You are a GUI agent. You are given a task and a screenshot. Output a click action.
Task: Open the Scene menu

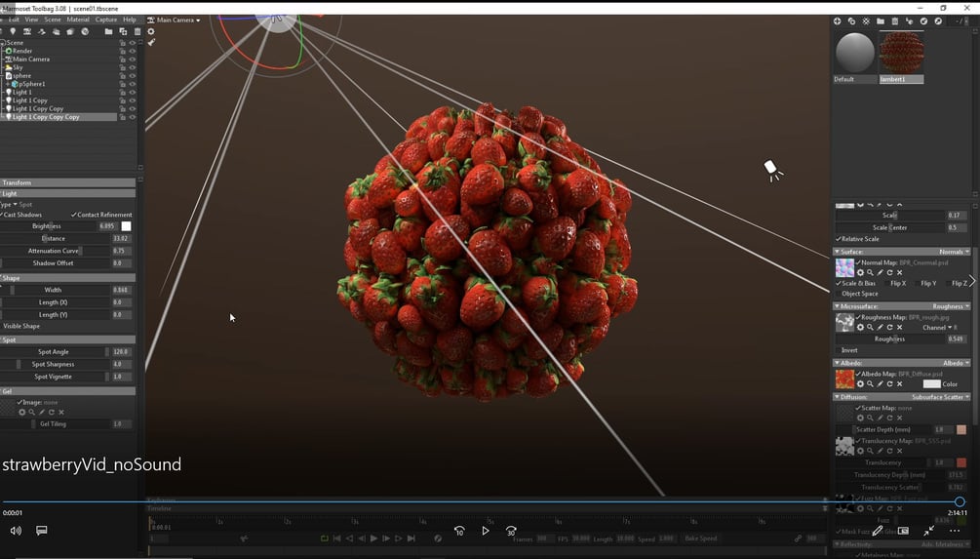pyautogui.click(x=53, y=20)
